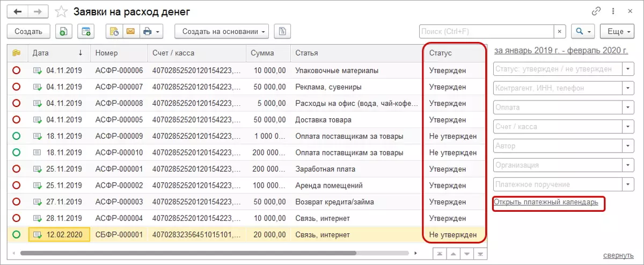
Task: Expand the Платежное поручение filter dropdown
Action: (x=629, y=185)
